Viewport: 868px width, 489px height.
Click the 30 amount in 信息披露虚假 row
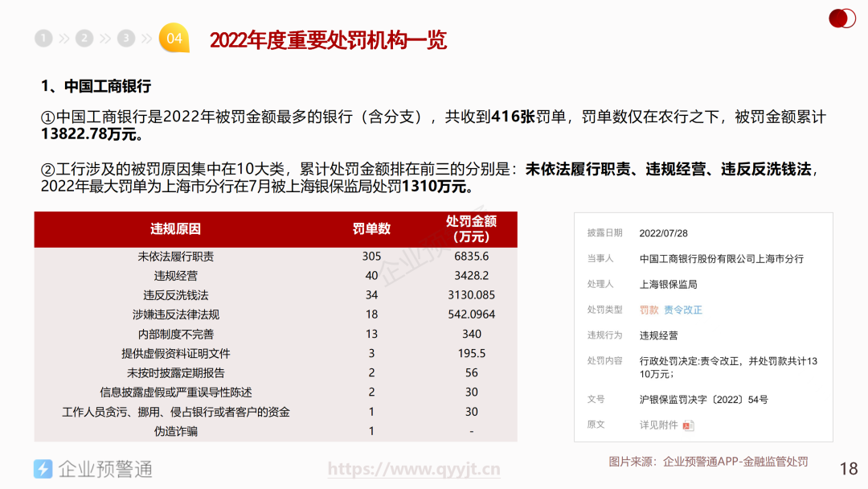(x=471, y=392)
